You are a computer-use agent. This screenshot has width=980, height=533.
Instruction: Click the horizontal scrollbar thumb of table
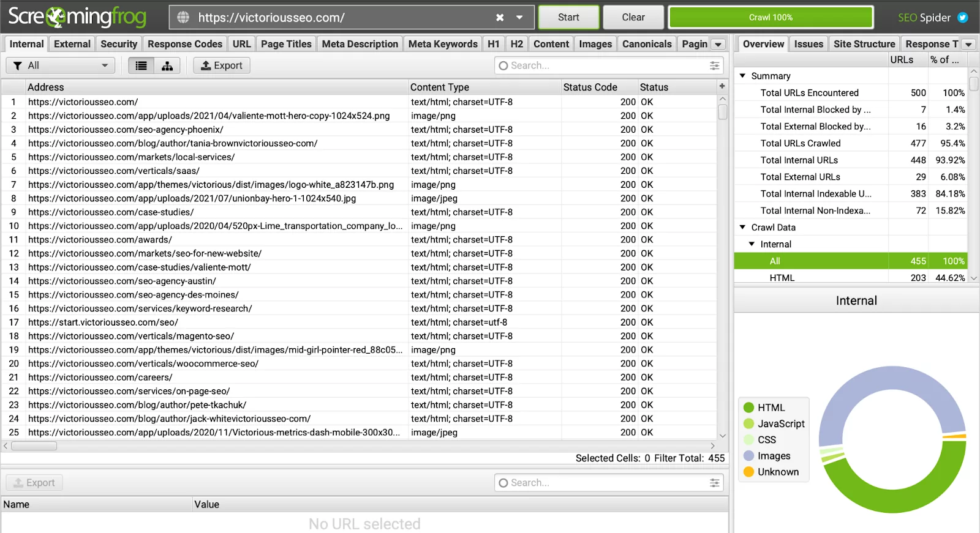[34, 446]
